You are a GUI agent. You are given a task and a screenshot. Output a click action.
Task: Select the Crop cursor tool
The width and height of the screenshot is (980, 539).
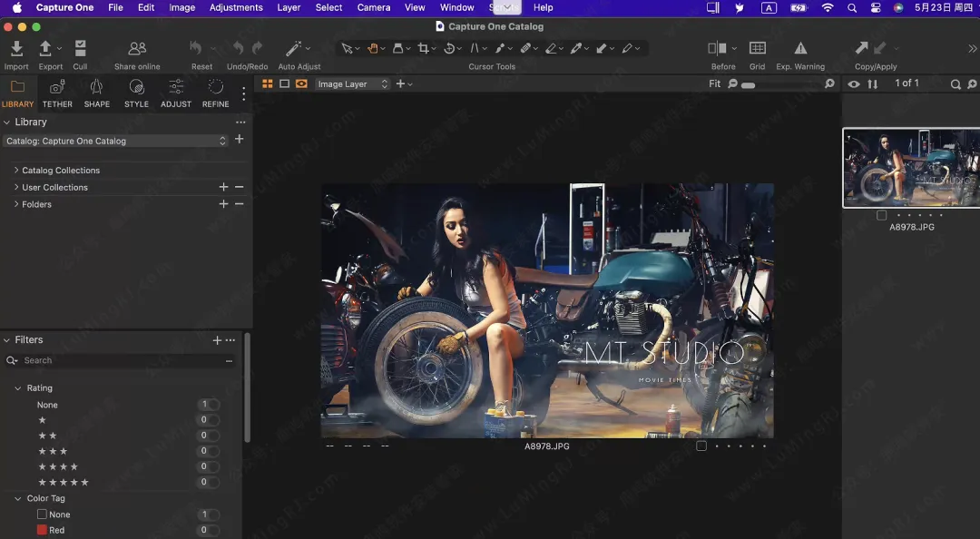coord(423,48)
